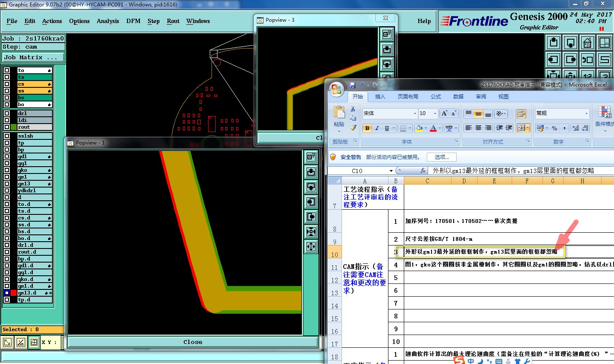614x364 pixels.
Task: Click Close button in Popview 1
Action: (x=193, y=342)
